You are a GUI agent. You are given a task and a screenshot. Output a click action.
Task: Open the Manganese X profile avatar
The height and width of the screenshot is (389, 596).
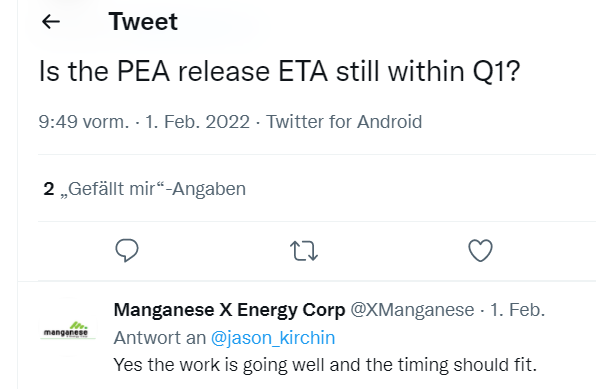pyautogui.click(x=68, y=329)
